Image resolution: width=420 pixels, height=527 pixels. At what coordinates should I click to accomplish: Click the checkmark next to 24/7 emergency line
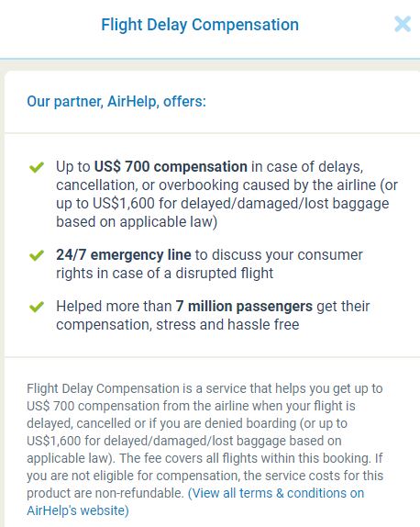click(x=37, y=255)
